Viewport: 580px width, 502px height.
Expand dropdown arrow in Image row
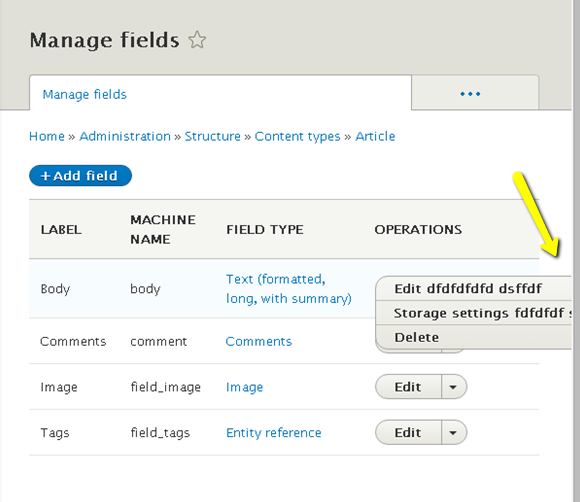[454, 387]
